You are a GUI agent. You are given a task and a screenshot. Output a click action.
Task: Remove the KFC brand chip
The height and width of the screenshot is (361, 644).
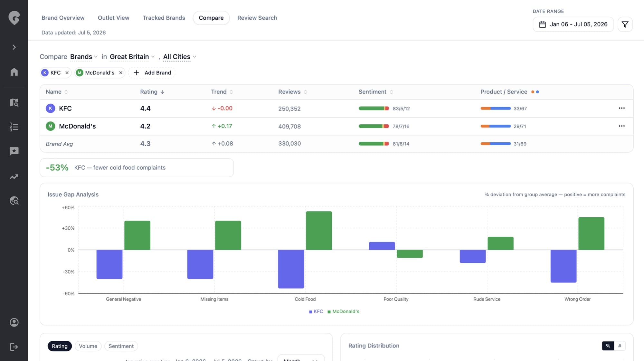67,73
